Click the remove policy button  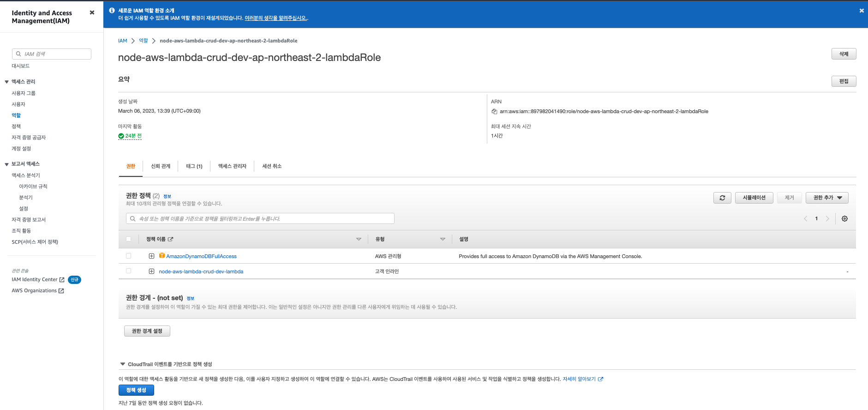(x=790, y=198)
